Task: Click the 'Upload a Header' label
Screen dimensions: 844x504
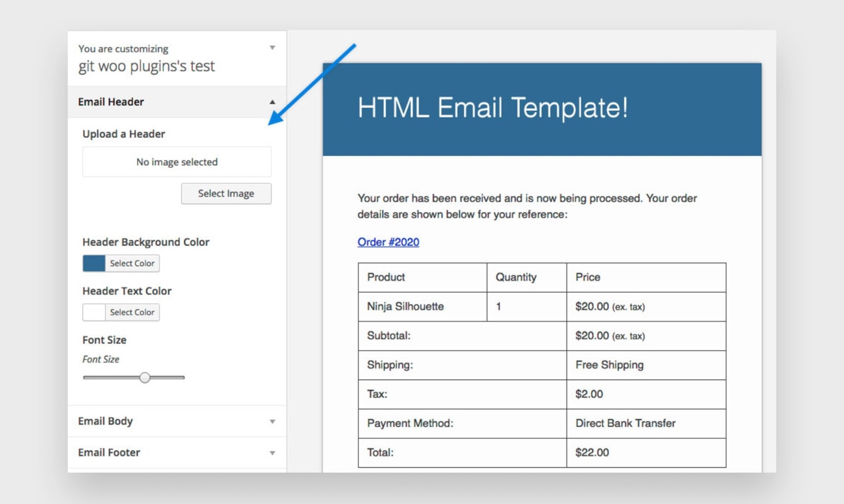Action: click(x=124, y=134)
